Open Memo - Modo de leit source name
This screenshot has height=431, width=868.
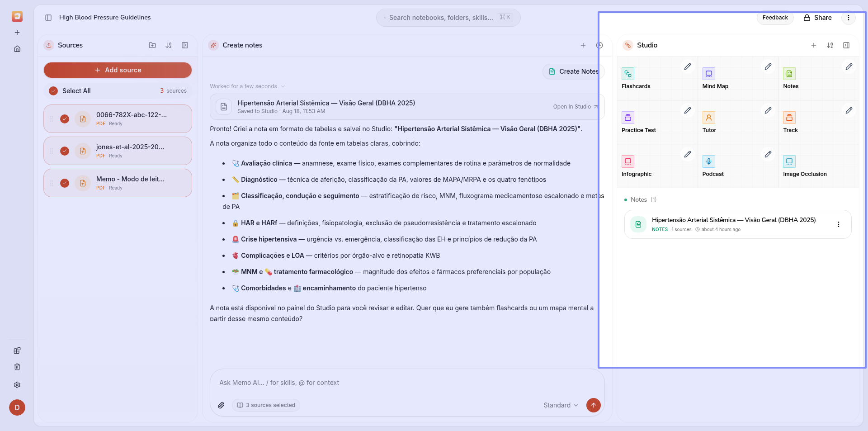click(x=130, y=179)
